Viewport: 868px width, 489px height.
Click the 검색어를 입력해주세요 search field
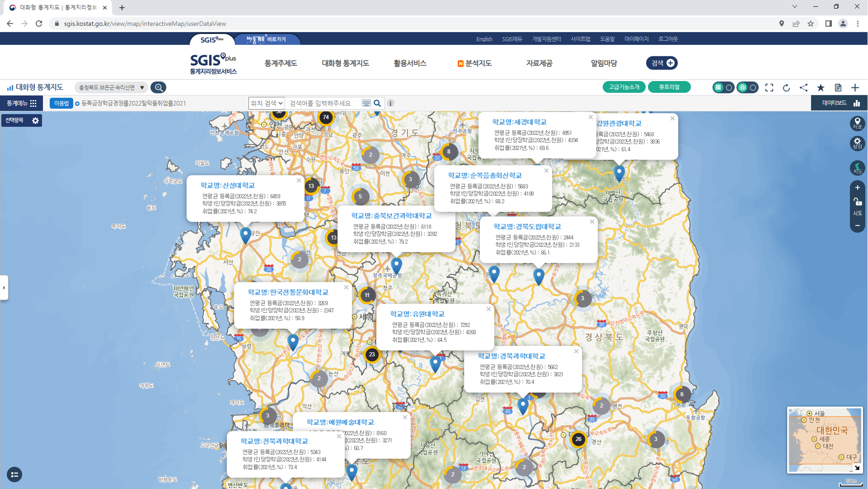[x=324, y=103]
